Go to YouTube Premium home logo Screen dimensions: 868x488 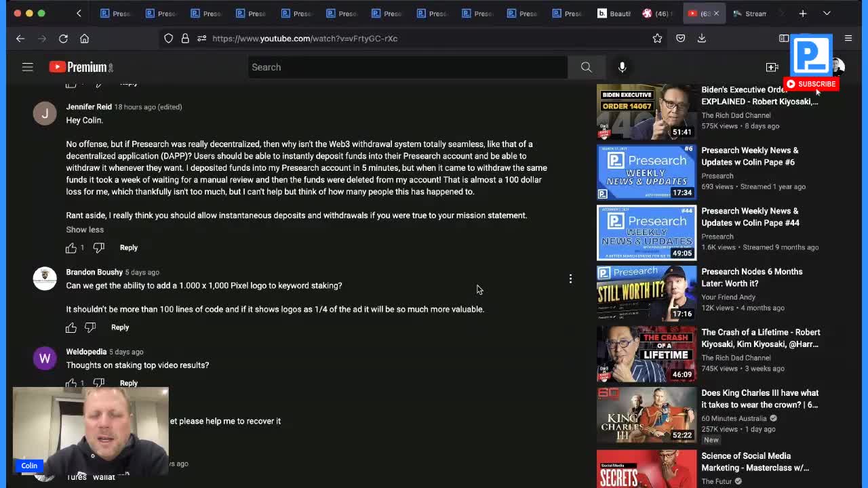pyautogui.click(x=81, y=67)
